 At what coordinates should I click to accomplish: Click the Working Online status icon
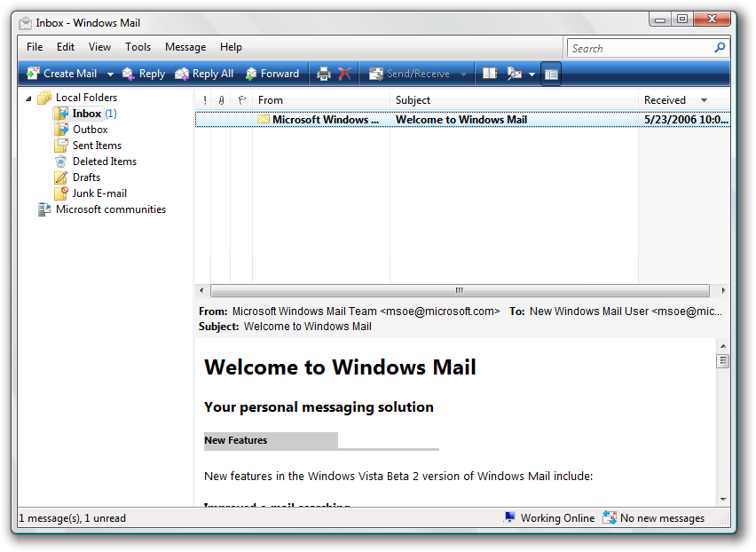point(509,517)
